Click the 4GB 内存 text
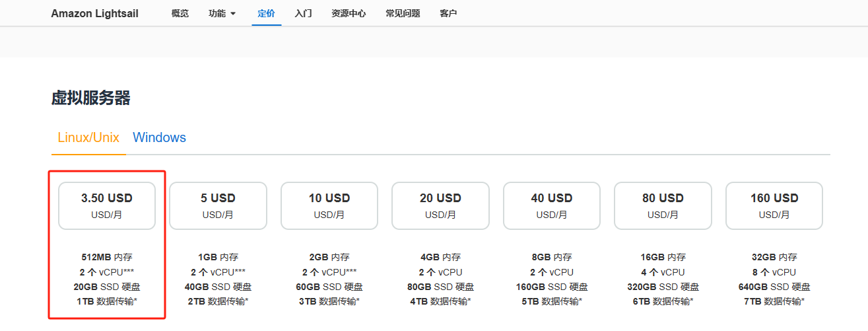 [x=440, y=257]
